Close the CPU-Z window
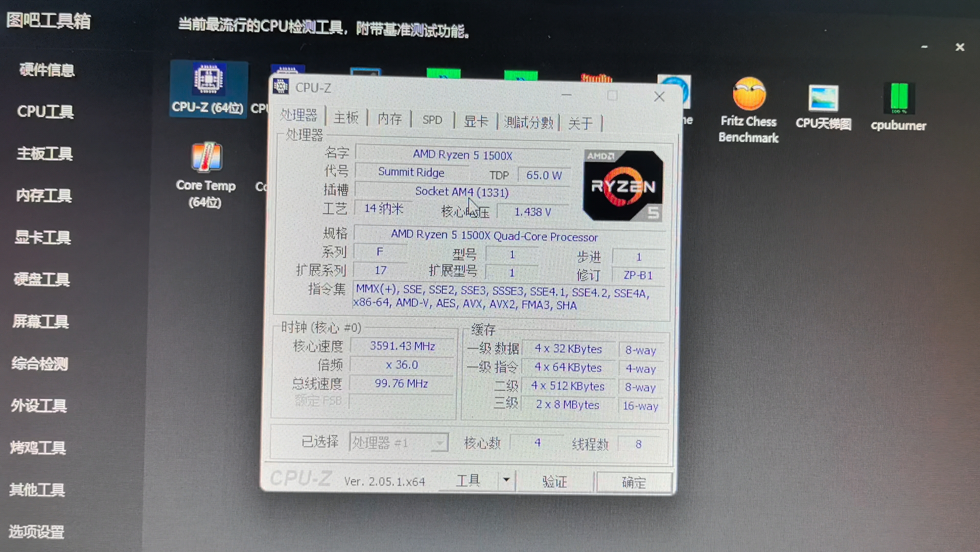This screenshot has width=980, height=552. [659, 97]
